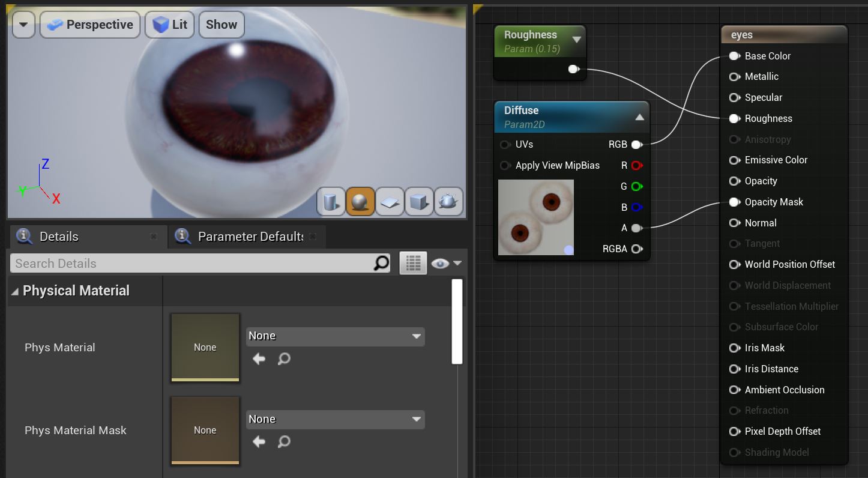Image resolution: width=868 pixels, height=478 pixels.
Task: Open the Perspective view mode menu
Action: (90, 25)
